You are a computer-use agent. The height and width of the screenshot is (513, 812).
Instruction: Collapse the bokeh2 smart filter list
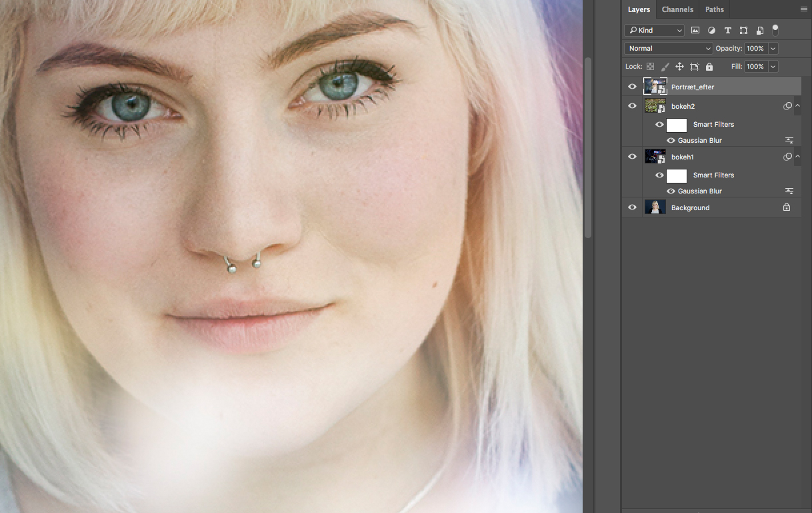797,105
